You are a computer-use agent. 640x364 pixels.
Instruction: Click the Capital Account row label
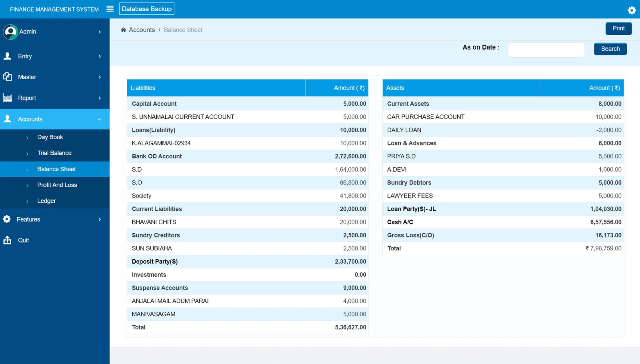[154, 104]
